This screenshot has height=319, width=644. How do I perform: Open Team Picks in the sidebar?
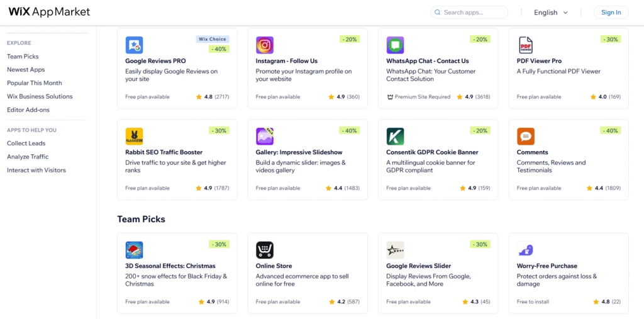click(x=23, y=57)
